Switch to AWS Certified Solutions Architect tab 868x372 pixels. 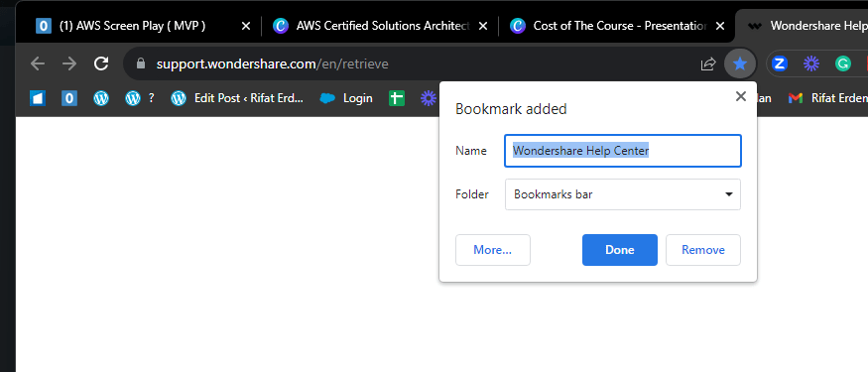tap(380, 26)
